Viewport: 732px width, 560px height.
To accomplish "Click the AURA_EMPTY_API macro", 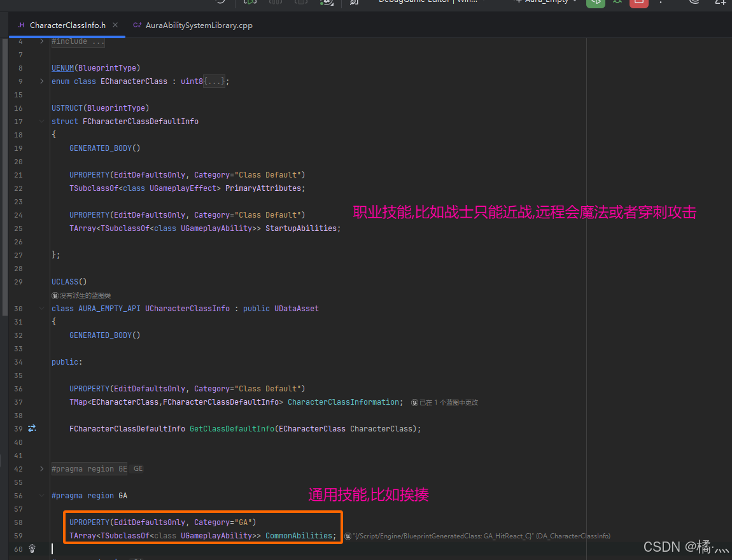I will pyautogui.click(x=109, y=309).
